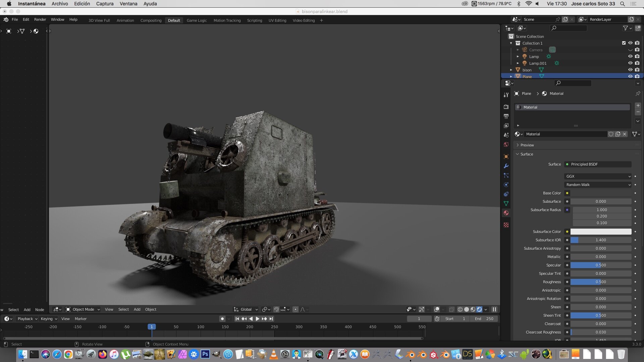
Task: Hide the bison object in viewport
Action: (630, 70)
